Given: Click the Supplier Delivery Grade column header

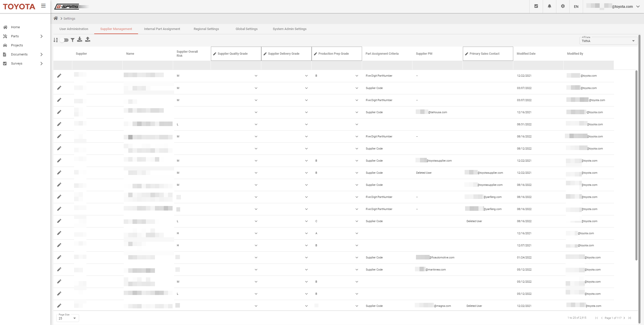Looking at the screenshot, I should tap(286, 54).
